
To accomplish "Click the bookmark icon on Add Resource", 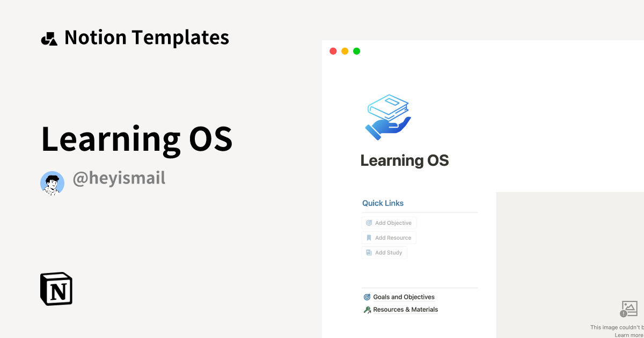I will 369,237.
